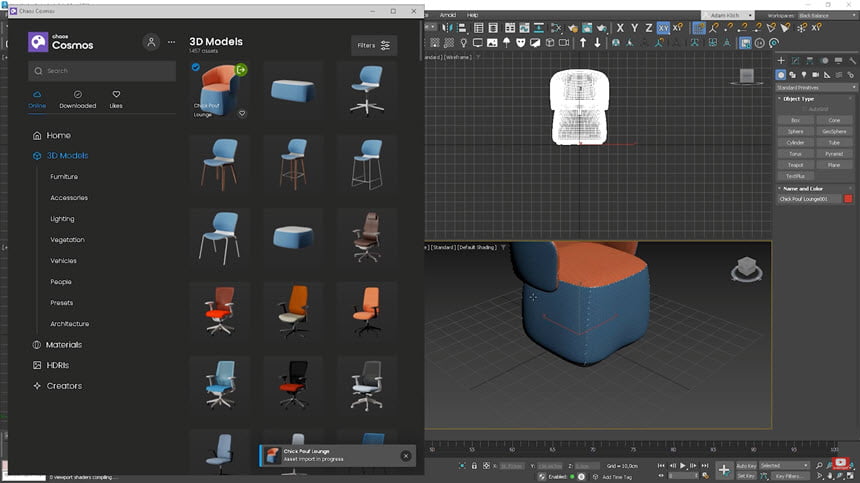
Task: Select Cameras category in Create panel
Action: 816,75
